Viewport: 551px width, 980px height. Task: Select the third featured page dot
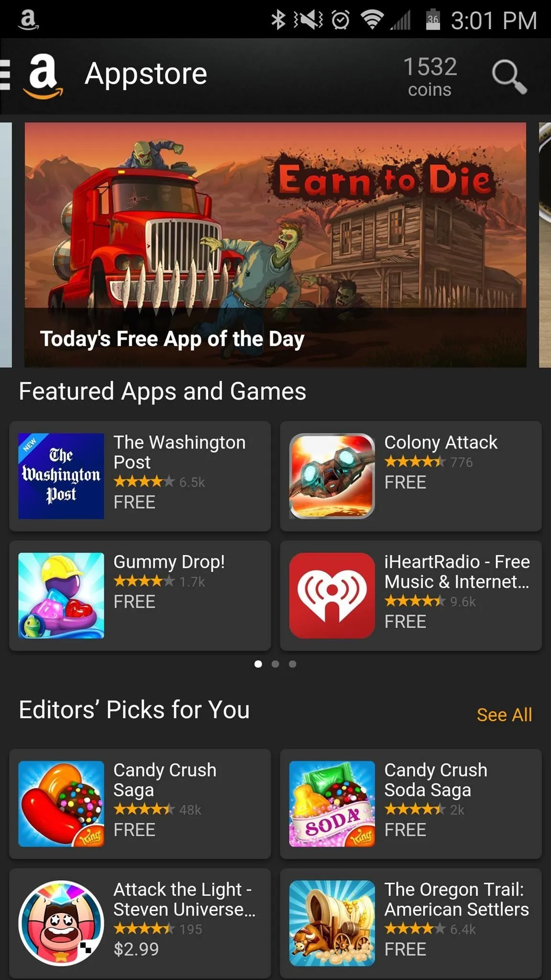(x=292, y=664)
